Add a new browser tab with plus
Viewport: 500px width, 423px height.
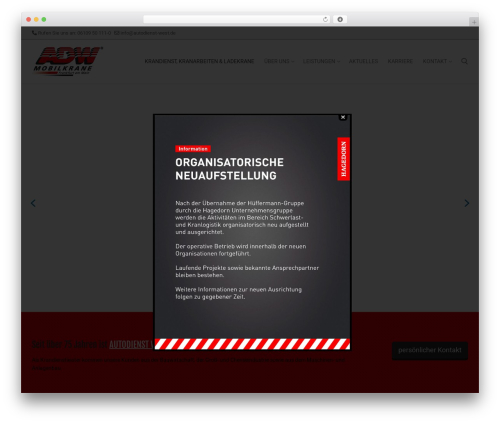coord(474,22)
